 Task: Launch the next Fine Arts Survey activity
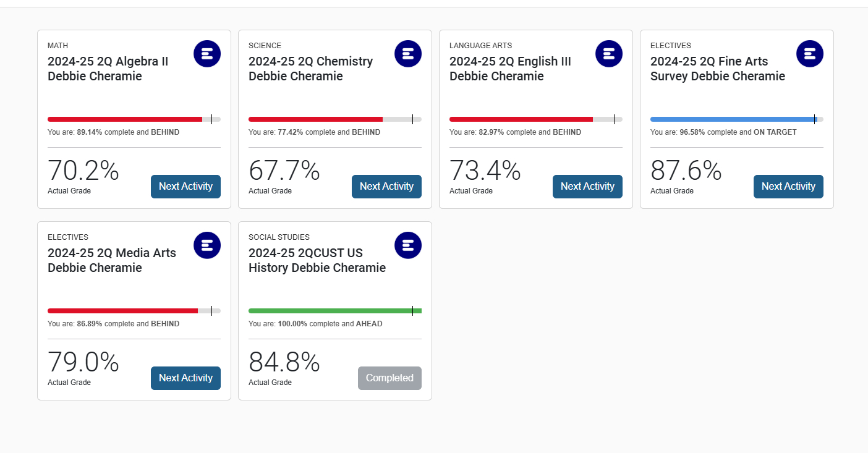click(788, 186)
